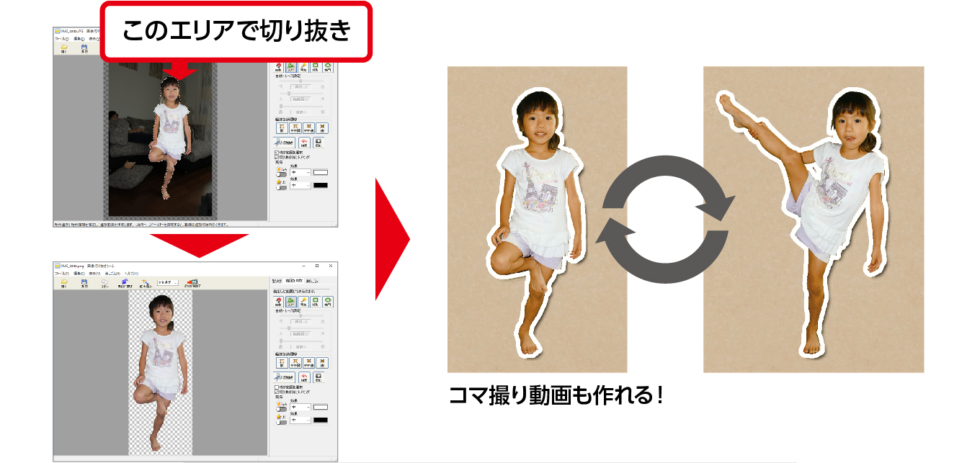Check the first cutout option checkbox
The height and width of the screenshot is (463, 980).
pos(275,387)
